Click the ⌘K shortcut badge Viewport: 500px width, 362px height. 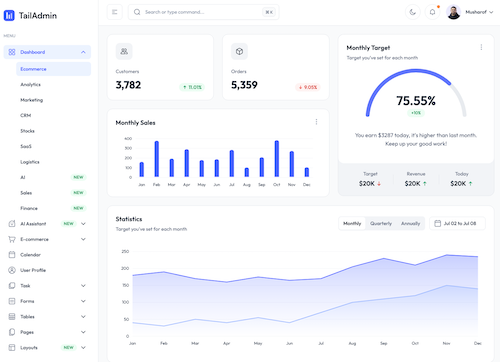click(269, 12)
